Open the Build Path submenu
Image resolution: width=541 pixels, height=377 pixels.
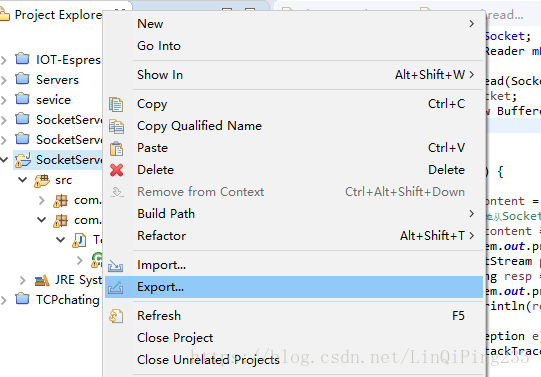pyautogui.click(x=294, y=214)
